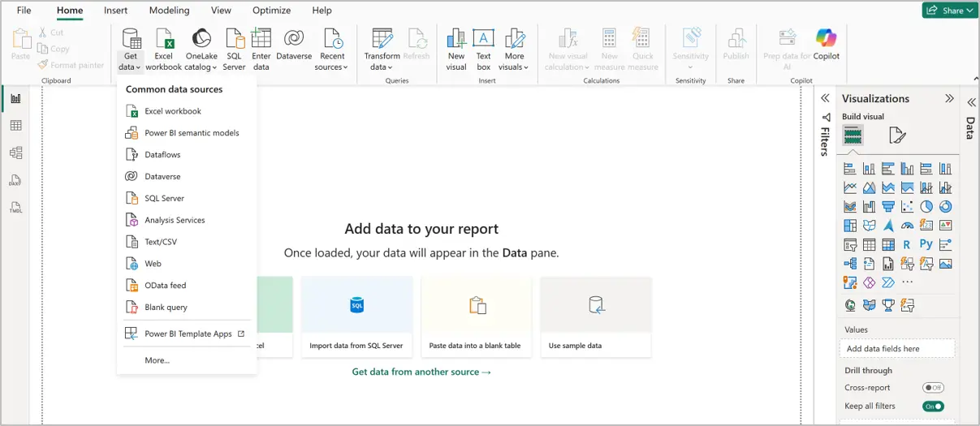Switch to the Help ribbon tab

click(x=322, y=11)
